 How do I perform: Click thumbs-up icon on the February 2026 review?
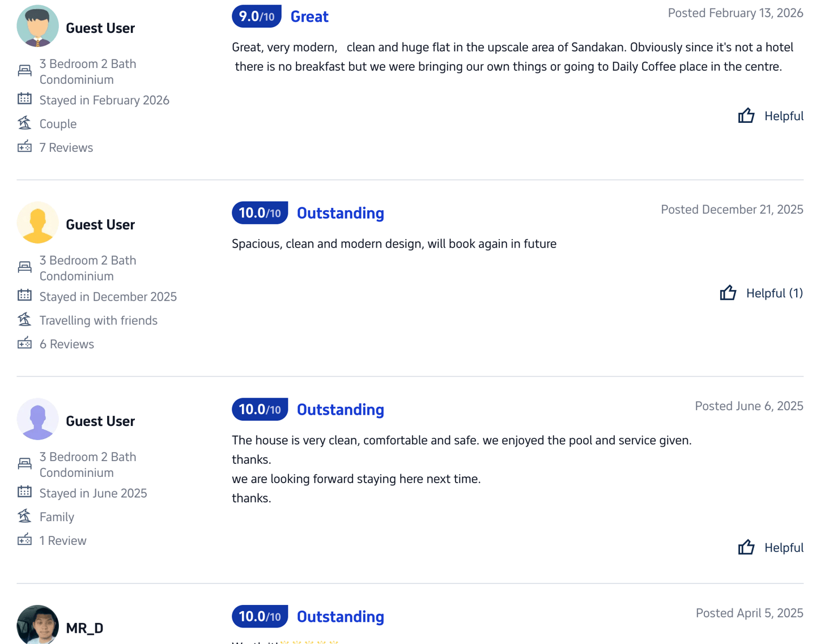746,116
